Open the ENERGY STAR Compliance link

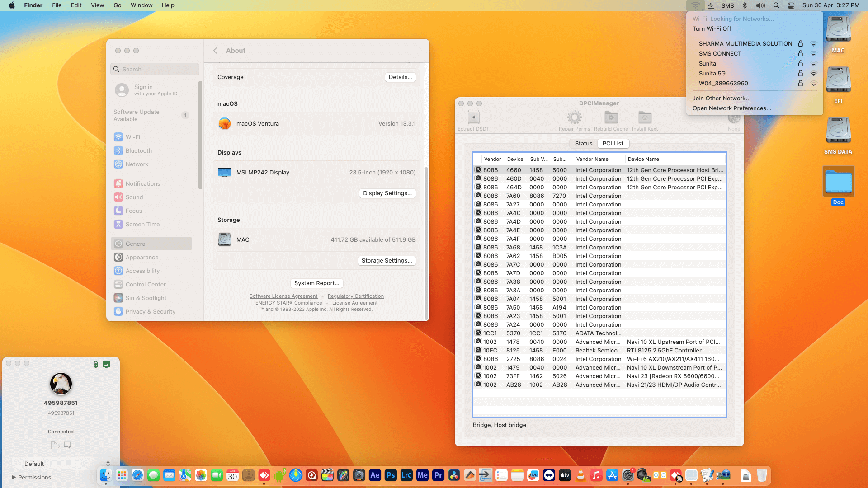click(x=288, y=303)
